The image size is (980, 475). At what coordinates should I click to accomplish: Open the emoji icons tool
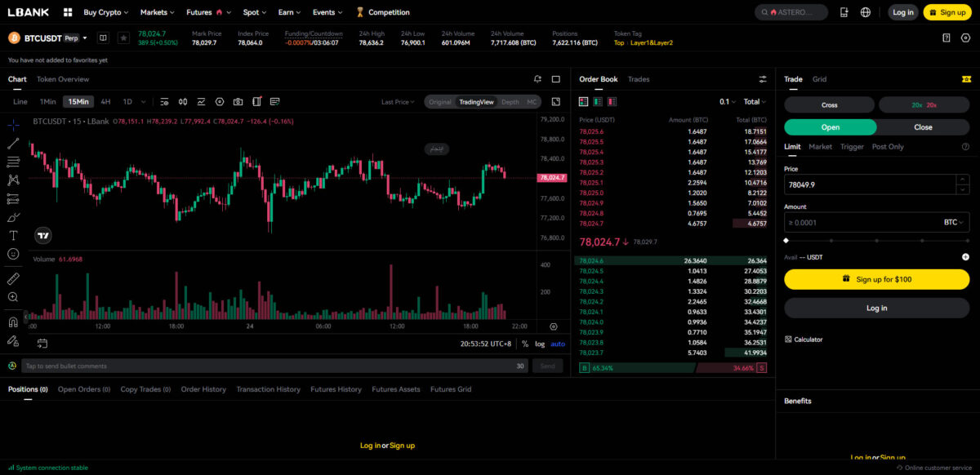[x=13, y=254]
